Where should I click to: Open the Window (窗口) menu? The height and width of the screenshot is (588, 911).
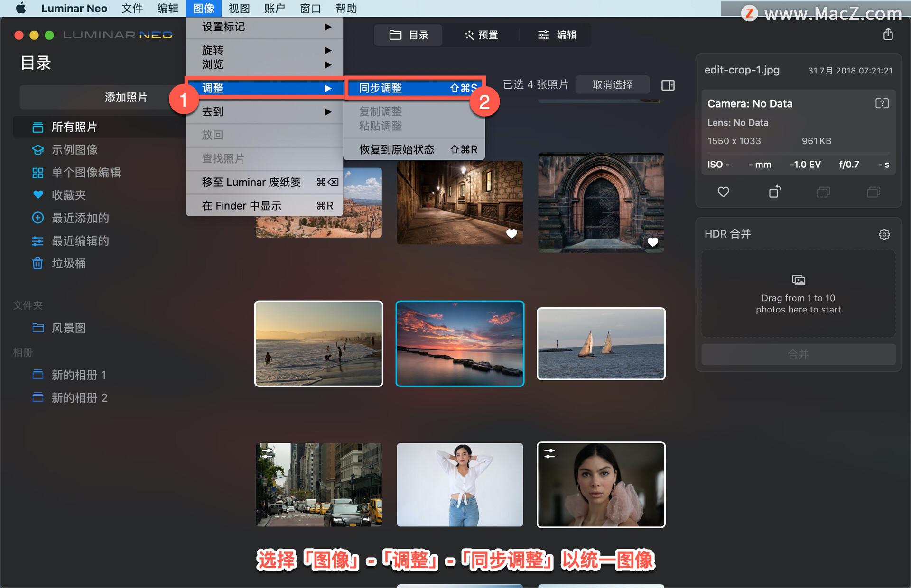310,8
